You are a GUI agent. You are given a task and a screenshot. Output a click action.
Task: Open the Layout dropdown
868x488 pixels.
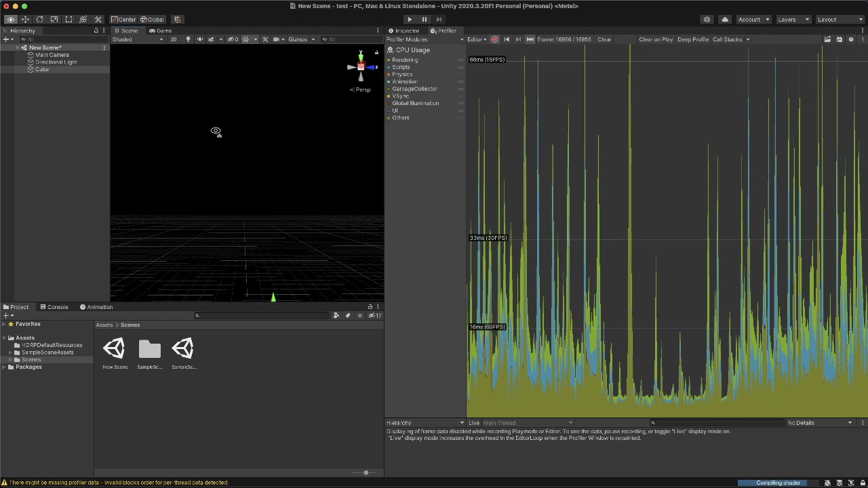point(840,19)
